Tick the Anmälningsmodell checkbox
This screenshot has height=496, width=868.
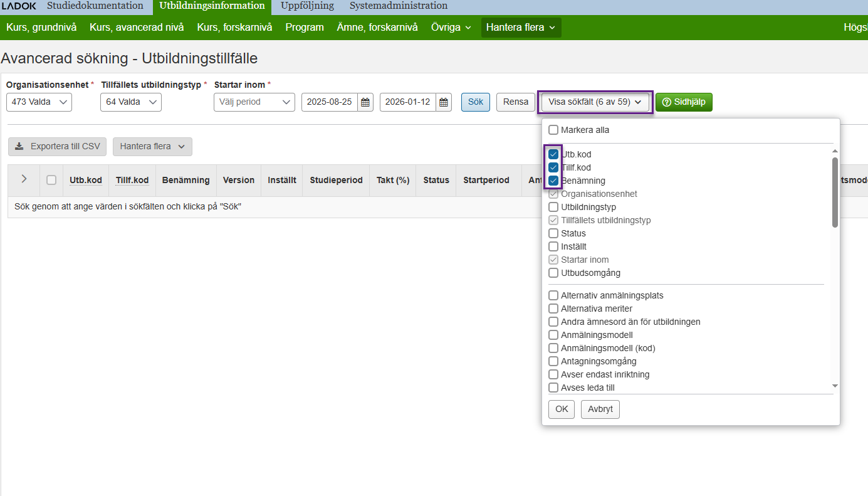click(x=553, y=335)
